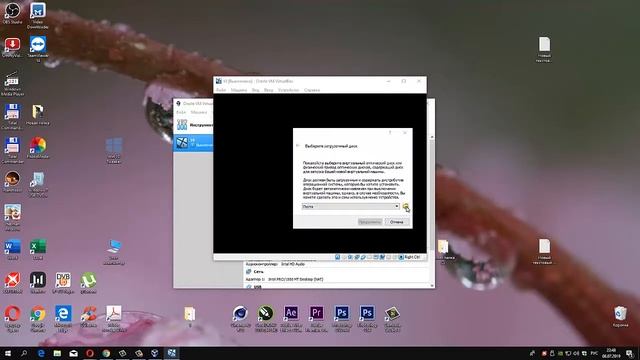This screenshot has width=640, height=360.
Task: Open top-right new text document file
Action: point(544,50)
